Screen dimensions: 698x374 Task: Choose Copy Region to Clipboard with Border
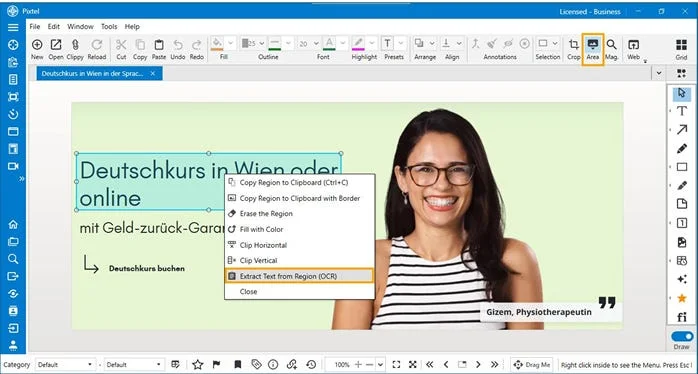(x=299, y=198)
